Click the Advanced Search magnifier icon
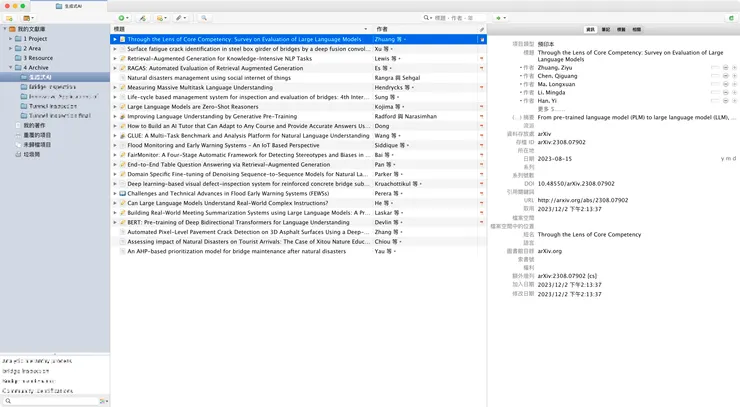Screen dimensions: 740x407 click(x=204, y=18)
